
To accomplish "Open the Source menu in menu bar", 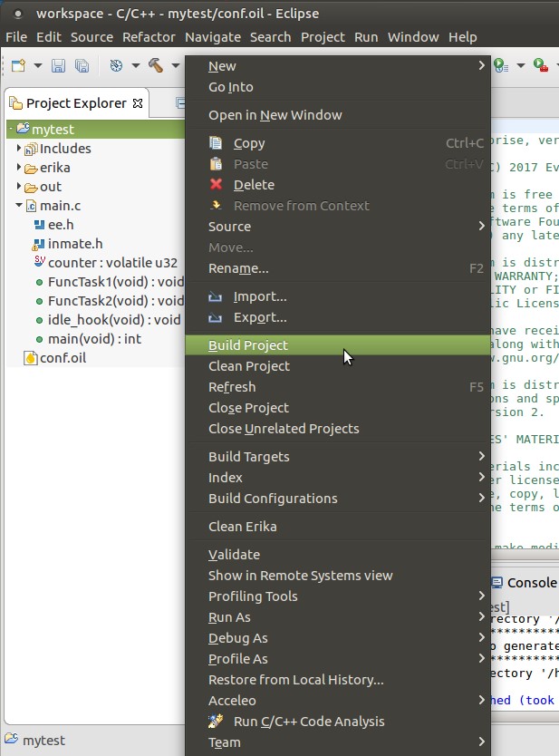I will point(92,37).
